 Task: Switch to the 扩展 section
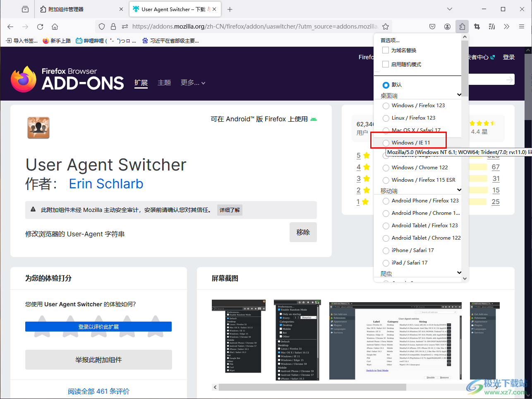pyautogui.click(x=141, y=83)
